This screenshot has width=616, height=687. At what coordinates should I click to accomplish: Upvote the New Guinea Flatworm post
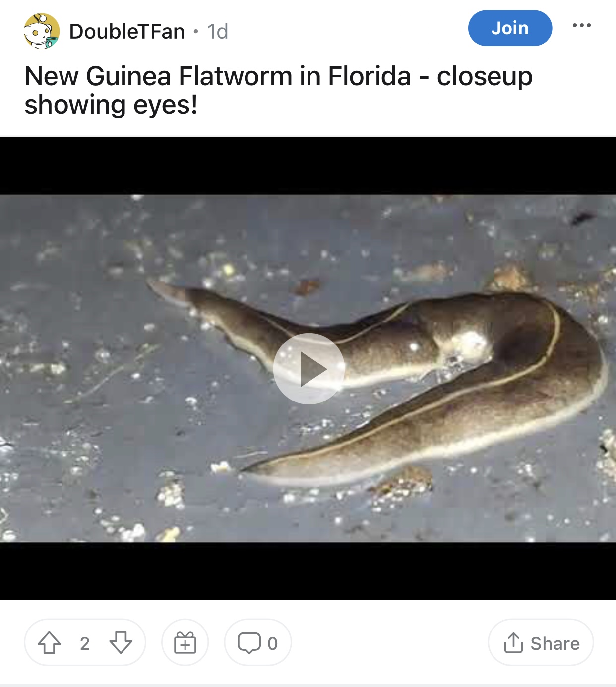pos(49,643)
